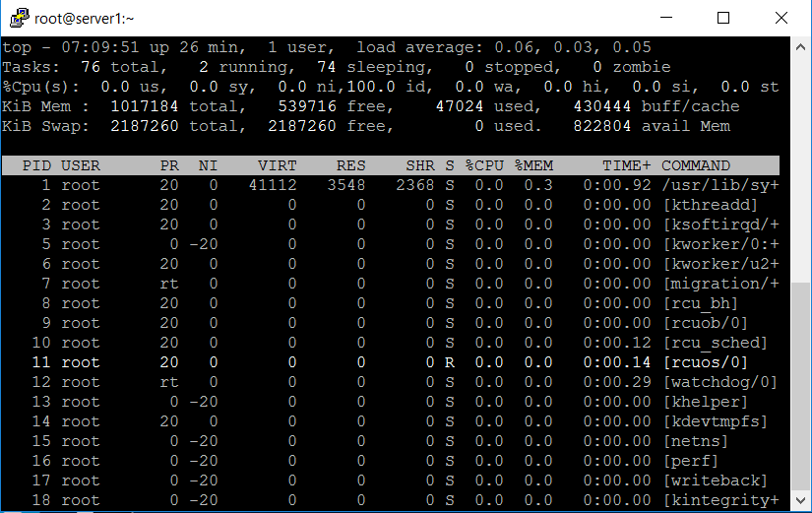Click the 430444 buff/cache value
The width and height of the screenshot is (812, 513).
602,106
